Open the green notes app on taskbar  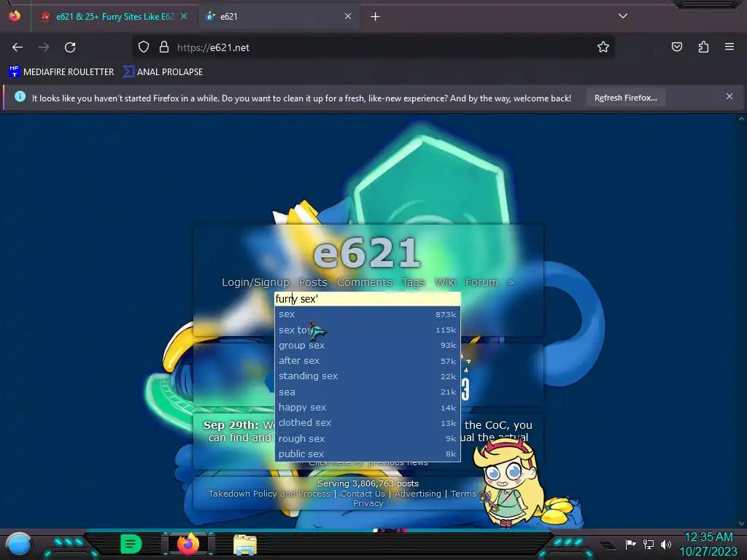[131, 544]
